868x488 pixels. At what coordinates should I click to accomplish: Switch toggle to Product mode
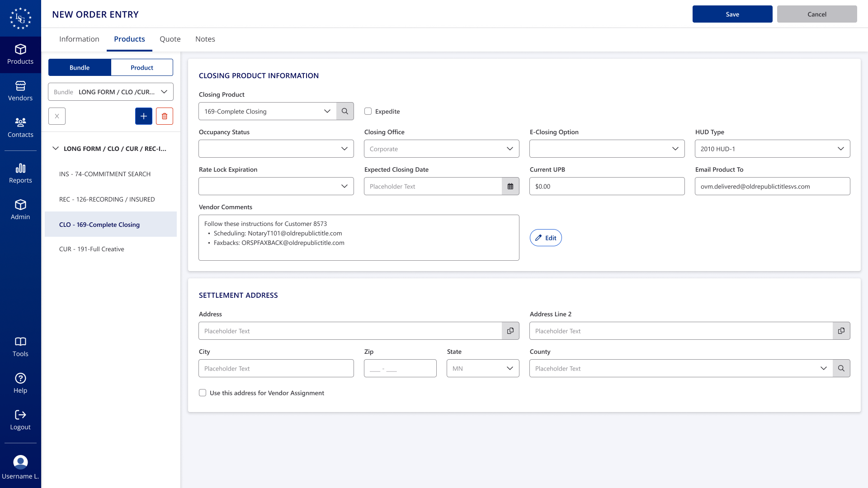tap(142, 67)
